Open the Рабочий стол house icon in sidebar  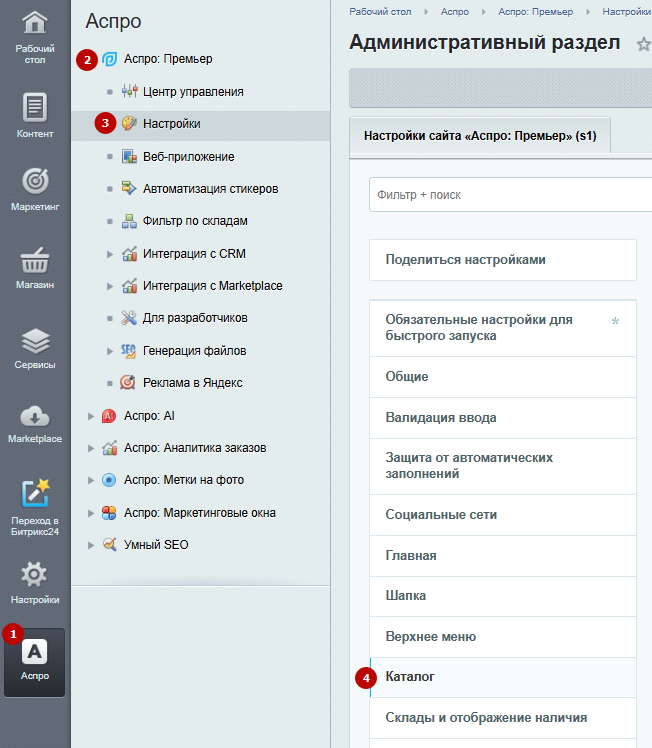[35, 23]
